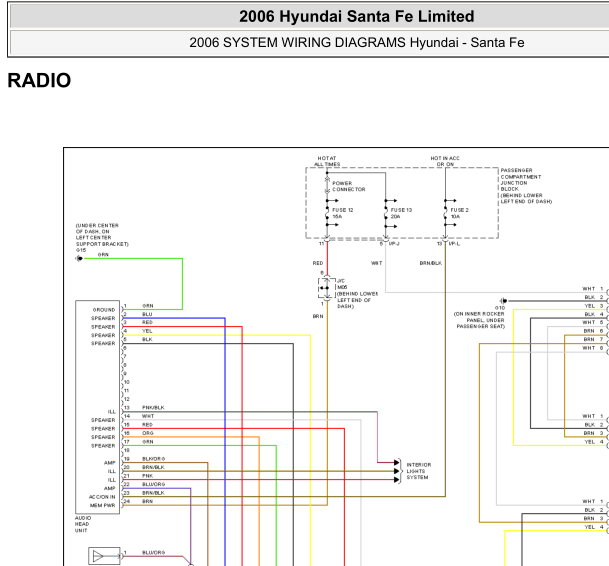Click the 'FUSE 2 10A' label

(459, 213)
